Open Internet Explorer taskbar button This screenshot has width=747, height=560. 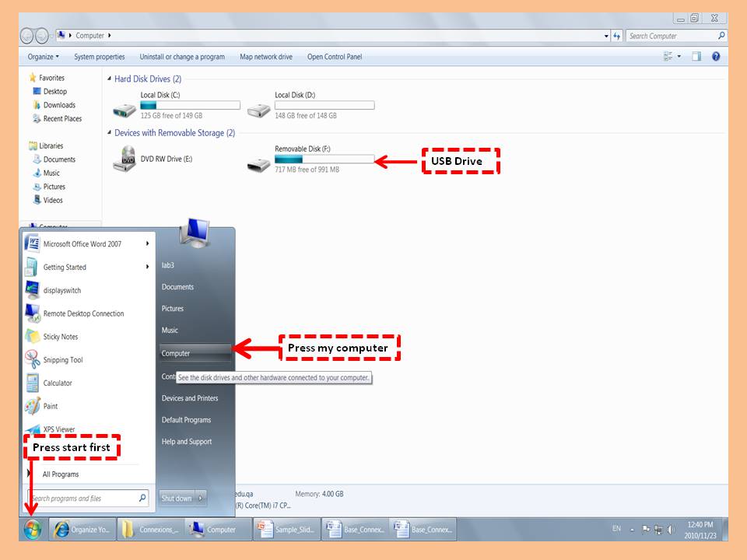(82, 530)
